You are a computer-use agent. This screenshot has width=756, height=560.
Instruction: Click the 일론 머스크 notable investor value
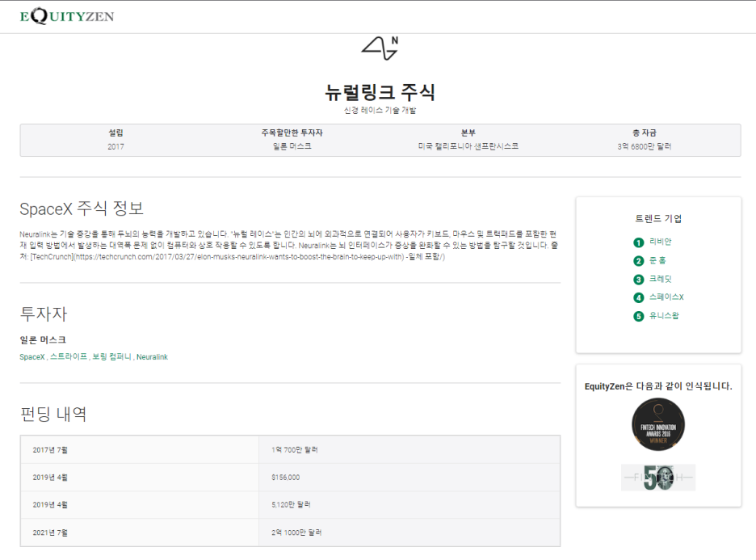pos(292,146)
